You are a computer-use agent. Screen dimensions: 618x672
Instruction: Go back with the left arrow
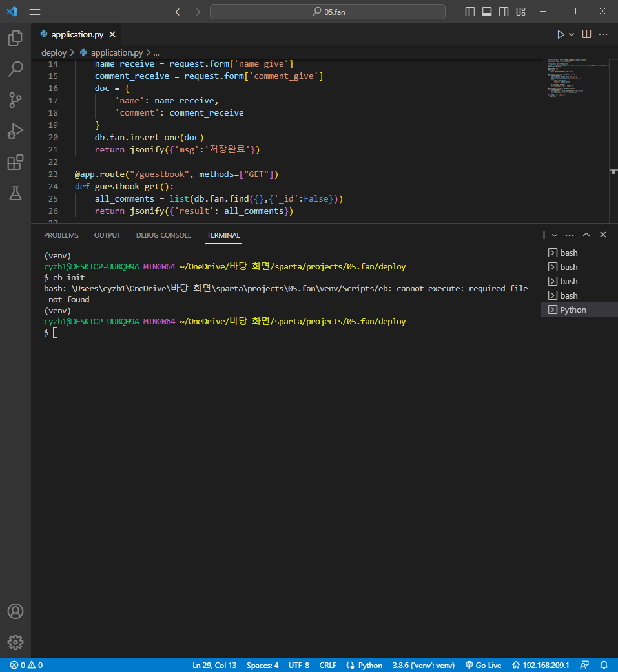tap(180, 12)
